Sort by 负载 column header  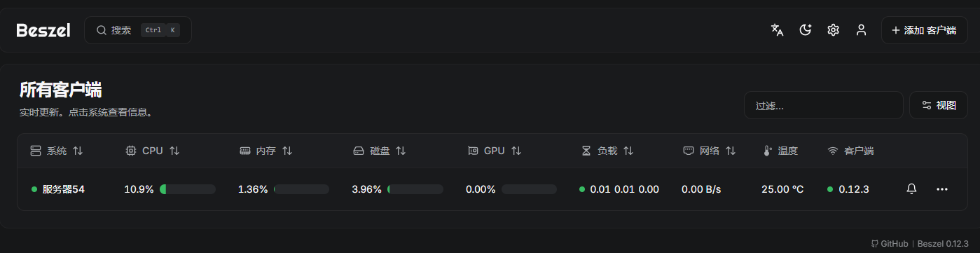(607, 151)
